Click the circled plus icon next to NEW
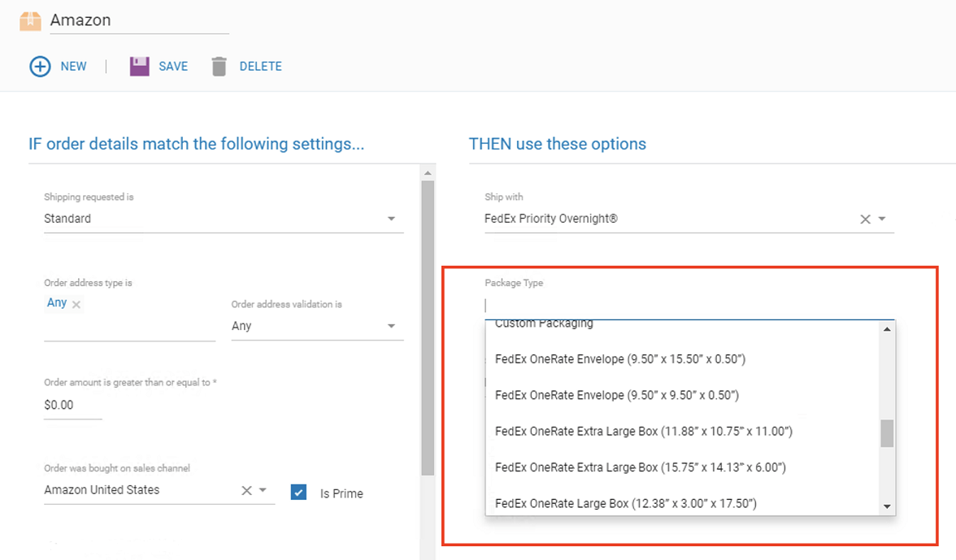Image resolution: width=956 pixels, height=560 pixels. [39, 66]
